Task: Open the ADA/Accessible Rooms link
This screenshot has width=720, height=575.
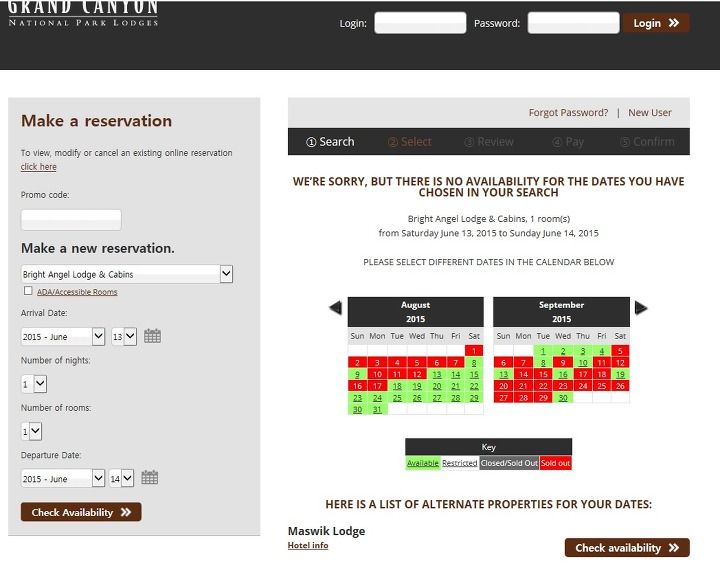Action: [x=77, y=292]
